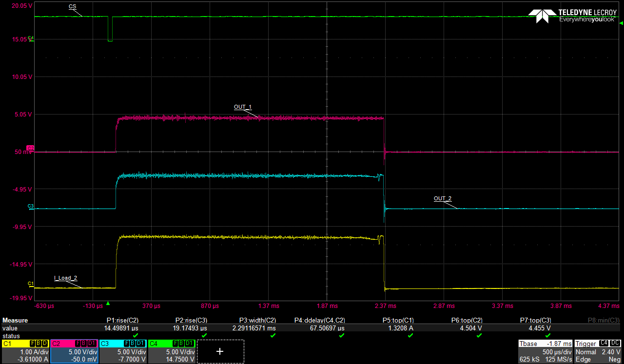
Task: Click the P6 status green checkmark
Action: tap(479, 336)
